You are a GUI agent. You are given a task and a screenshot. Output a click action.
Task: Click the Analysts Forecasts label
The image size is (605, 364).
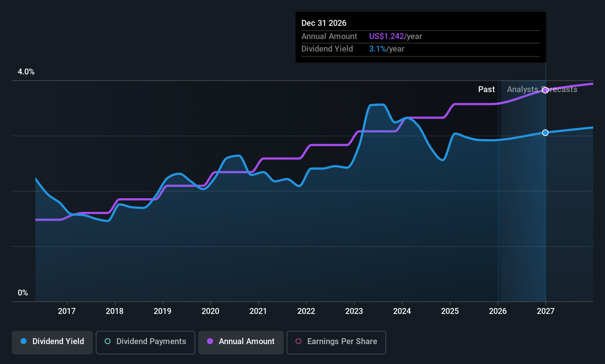click(542, 90)
